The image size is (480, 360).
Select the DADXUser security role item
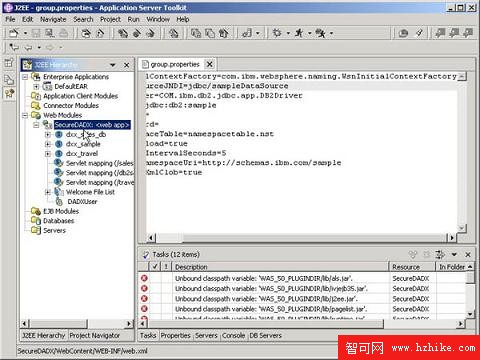(82, 202)
